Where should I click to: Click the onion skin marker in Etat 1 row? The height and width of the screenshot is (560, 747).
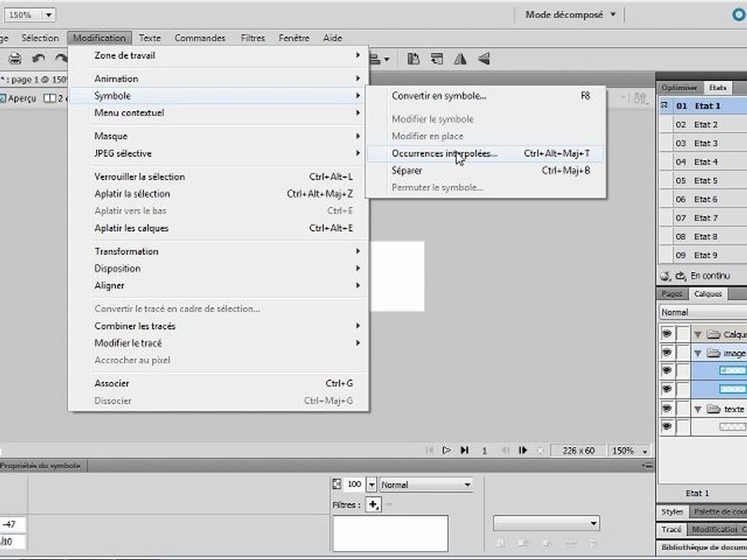pyautogui.click(x=665, y=106)
